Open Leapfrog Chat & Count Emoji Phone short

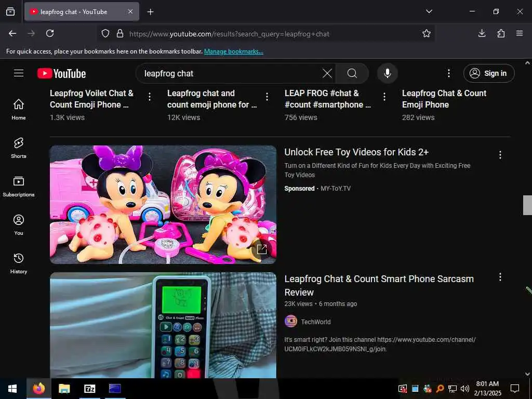click(x=444, y=99)
